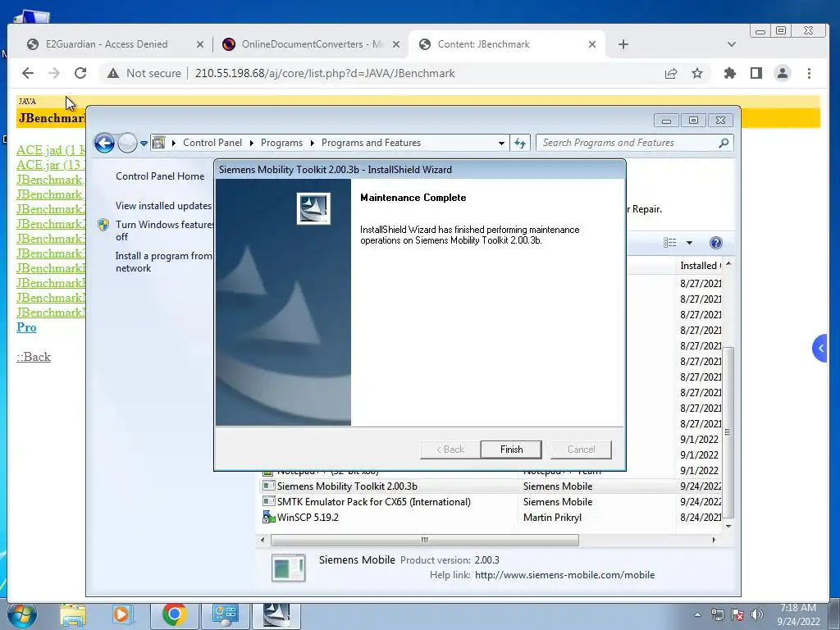Screen dimensions: 840x630
Task: Click the refresh button beside address bar
Action: coord(520,143)
